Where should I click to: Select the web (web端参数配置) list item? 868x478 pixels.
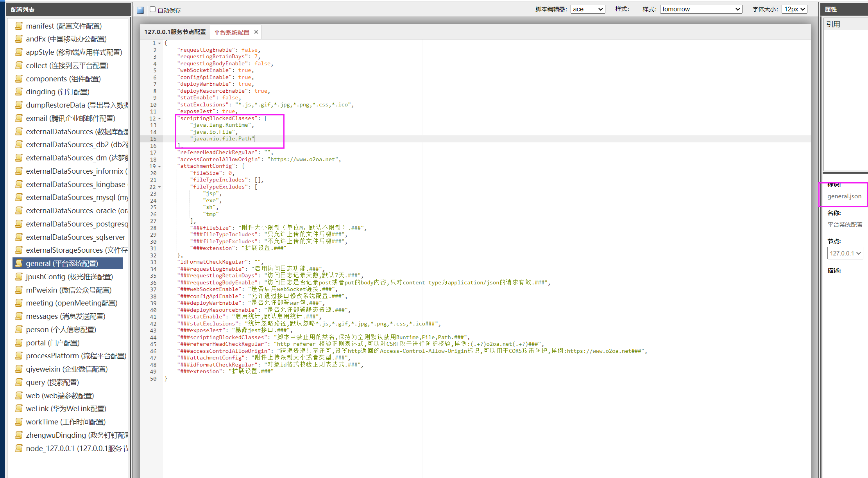pyautogui.click(x=60, y=395)
